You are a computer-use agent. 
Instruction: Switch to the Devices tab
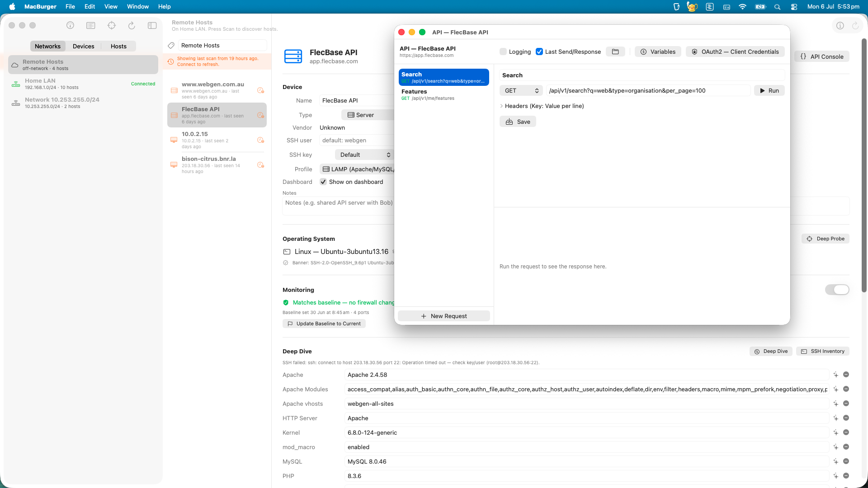tap(84, 46)
